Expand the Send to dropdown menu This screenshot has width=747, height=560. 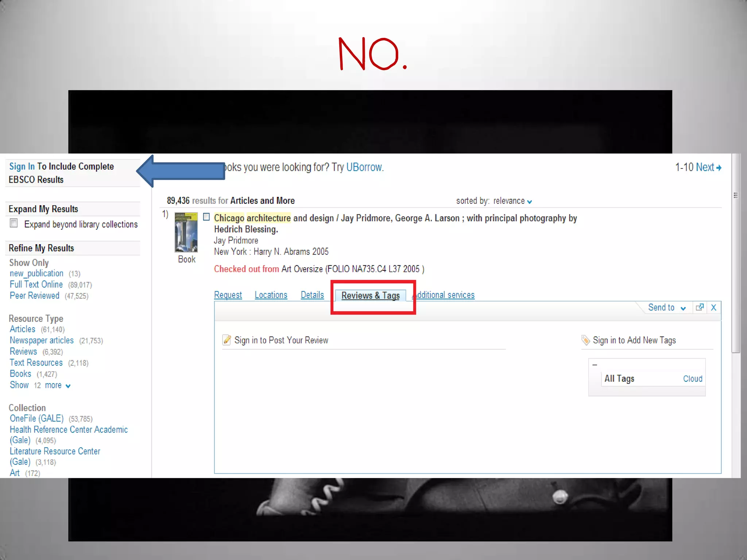[666, 307]
